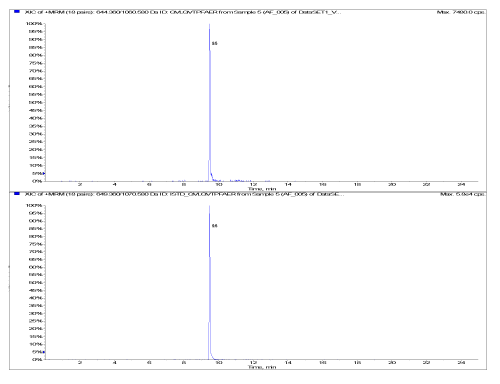500x384 pixels.
Task: Click the 50% tick on bottom pane Y axis
Action: pyautogui.click(x=36, y=283)
